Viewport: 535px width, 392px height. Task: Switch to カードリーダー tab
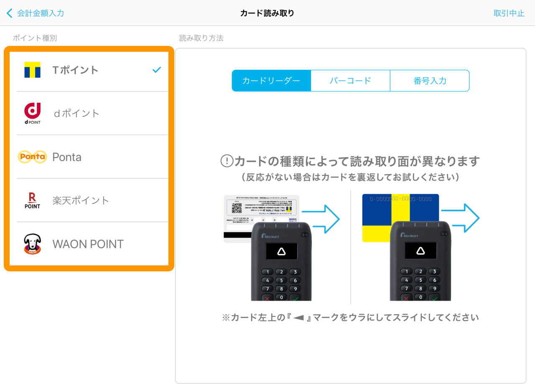click(x=271, y=81)
